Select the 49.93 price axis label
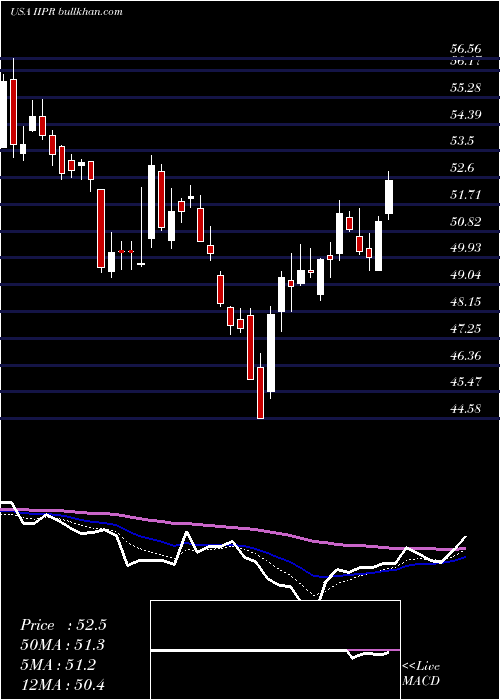500x700 pixels. coord(466,248)
